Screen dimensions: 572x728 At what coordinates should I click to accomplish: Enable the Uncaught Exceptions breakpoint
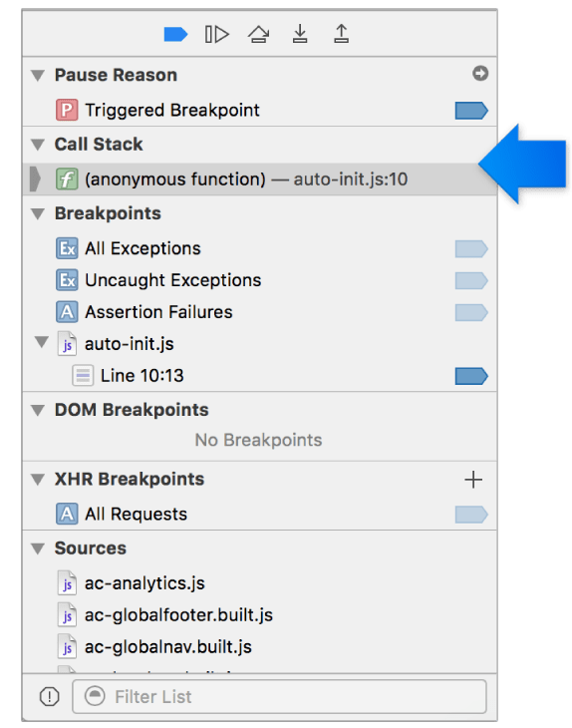pyautogui.click(x=471, y=280)
